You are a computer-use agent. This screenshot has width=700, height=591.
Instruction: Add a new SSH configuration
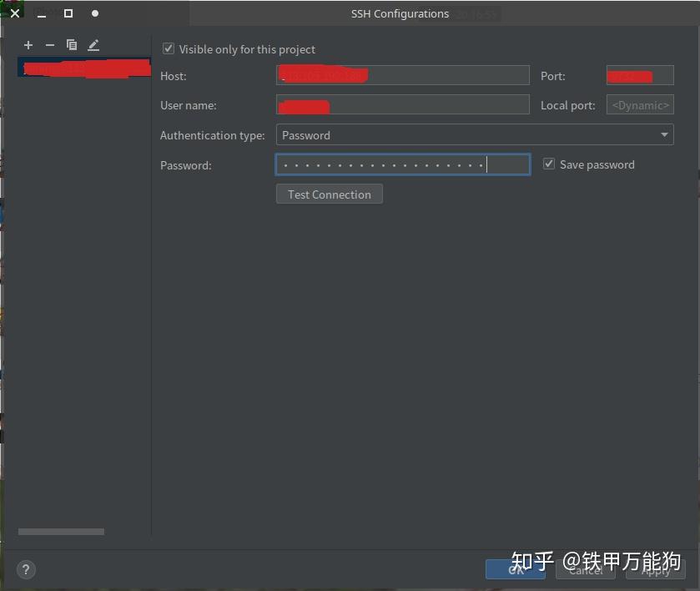point(28,44)
